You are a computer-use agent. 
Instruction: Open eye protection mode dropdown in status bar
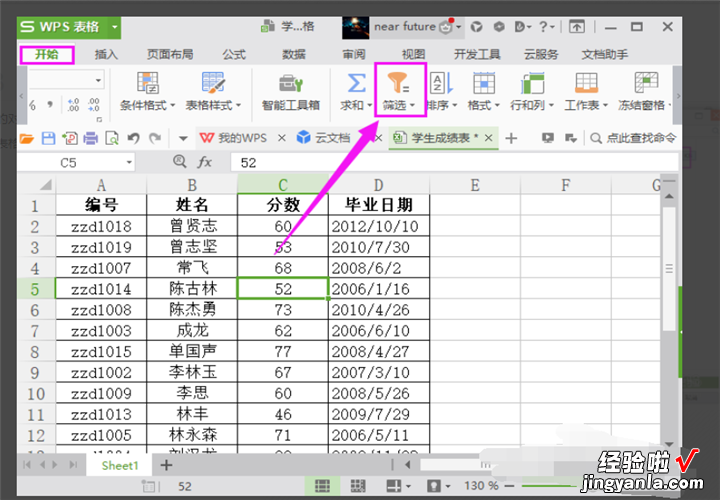coord(448,486)
